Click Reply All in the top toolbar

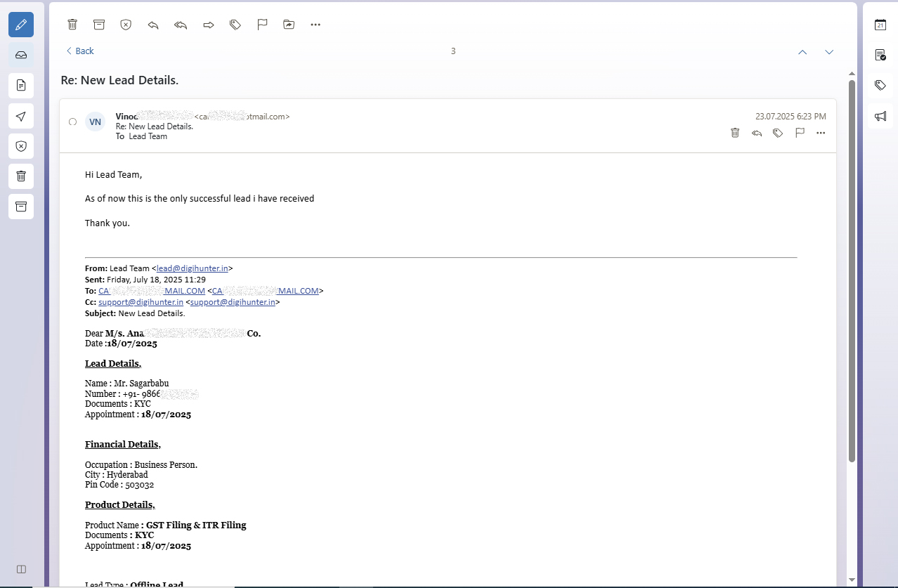point(181,25)
